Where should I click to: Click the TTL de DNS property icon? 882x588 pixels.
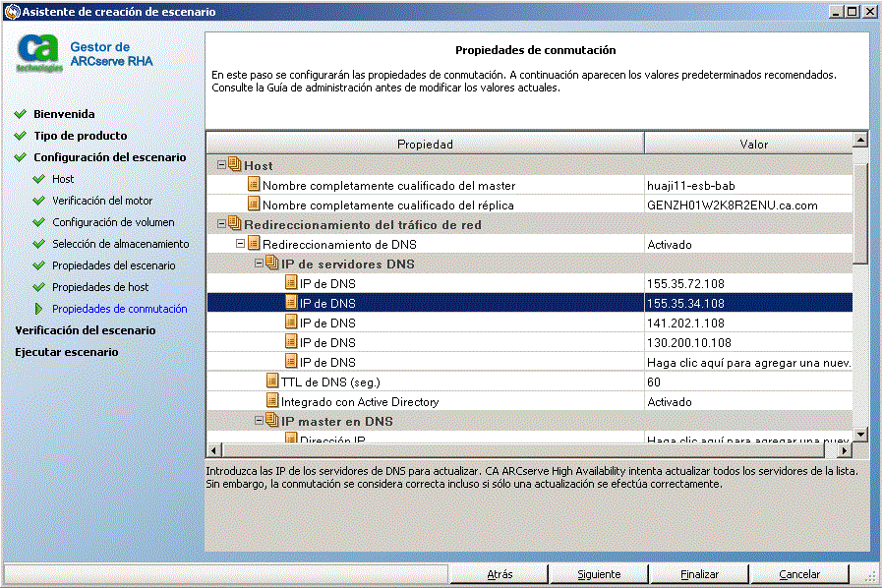tap(272, 382)
